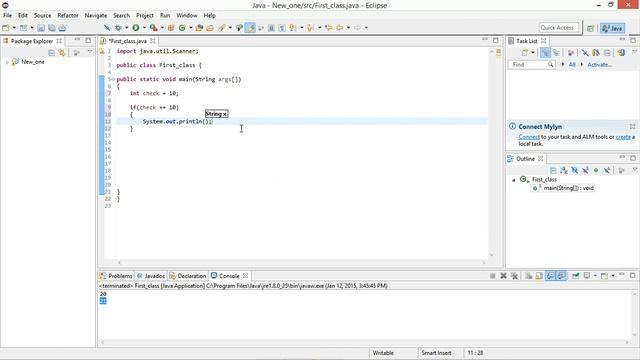Click Collapse All in Outline view
The width and height of the screenshot is (640, 360).
(x=553, y=170)
